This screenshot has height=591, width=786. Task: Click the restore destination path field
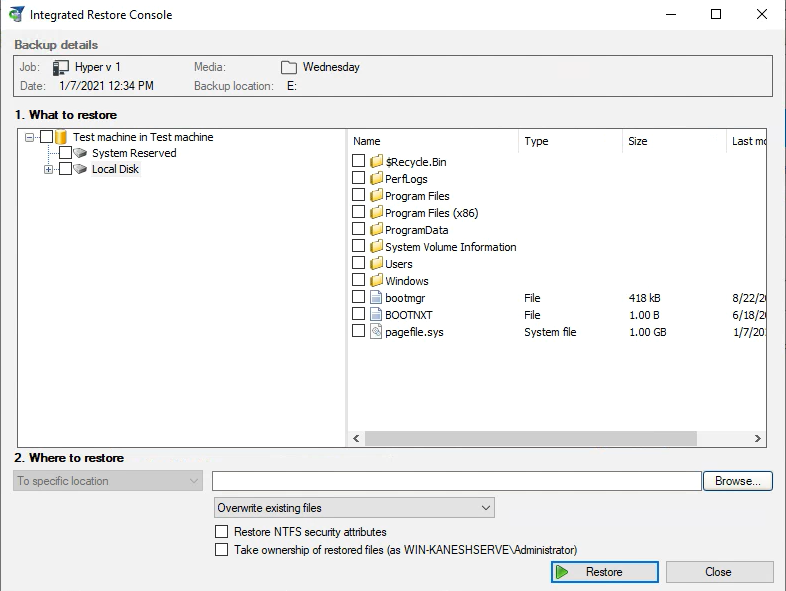(456, 481)
